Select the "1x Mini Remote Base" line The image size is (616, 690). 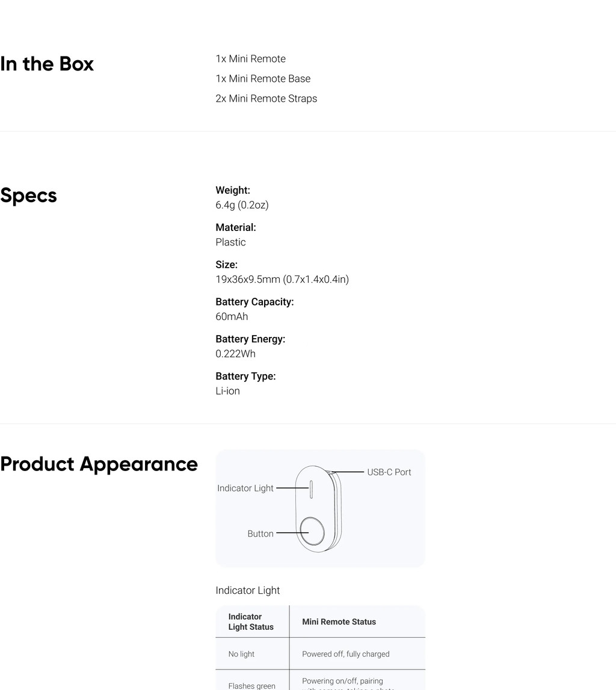(263, 78)
